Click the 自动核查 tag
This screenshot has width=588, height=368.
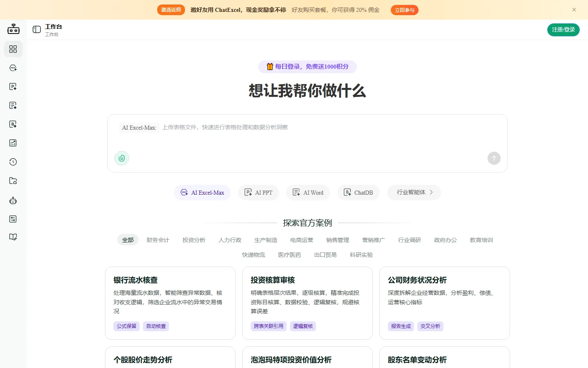click(x=156, y=326)
